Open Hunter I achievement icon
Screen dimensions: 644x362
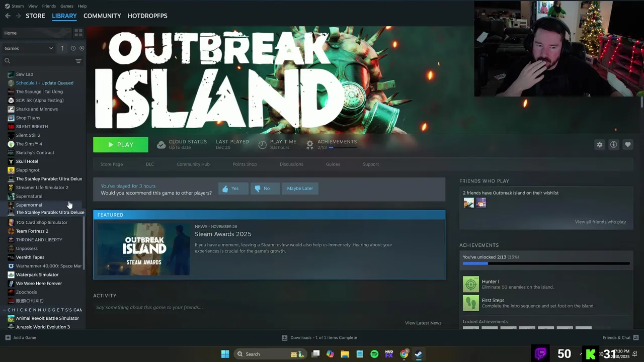[471, 284]
